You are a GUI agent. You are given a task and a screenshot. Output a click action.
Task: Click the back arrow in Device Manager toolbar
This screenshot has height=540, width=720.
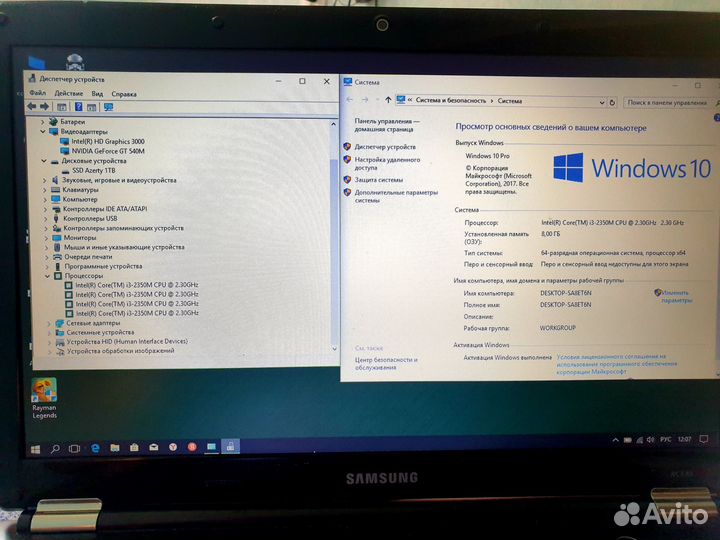coord(31,107)
